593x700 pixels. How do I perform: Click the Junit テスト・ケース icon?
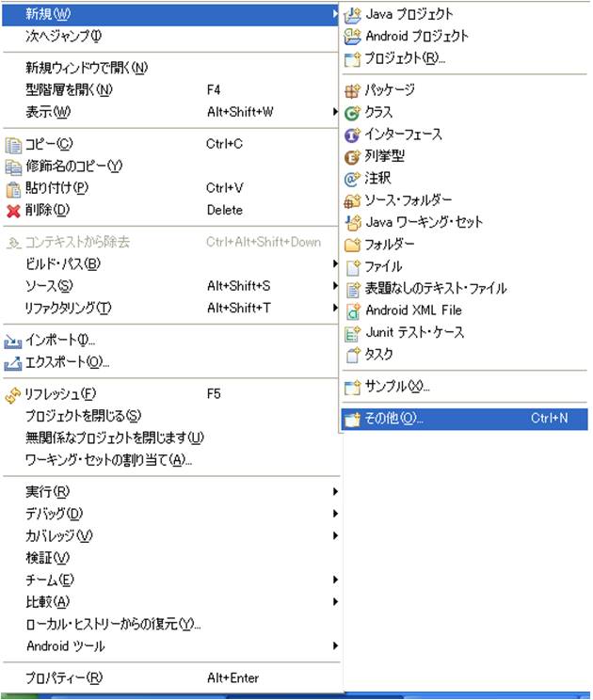pos(352,333)
